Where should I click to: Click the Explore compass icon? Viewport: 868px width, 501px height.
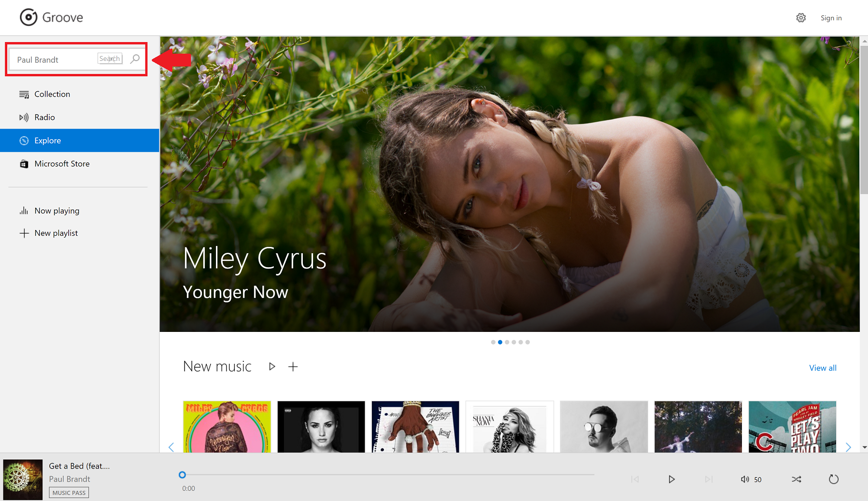[x=24, y=141]
